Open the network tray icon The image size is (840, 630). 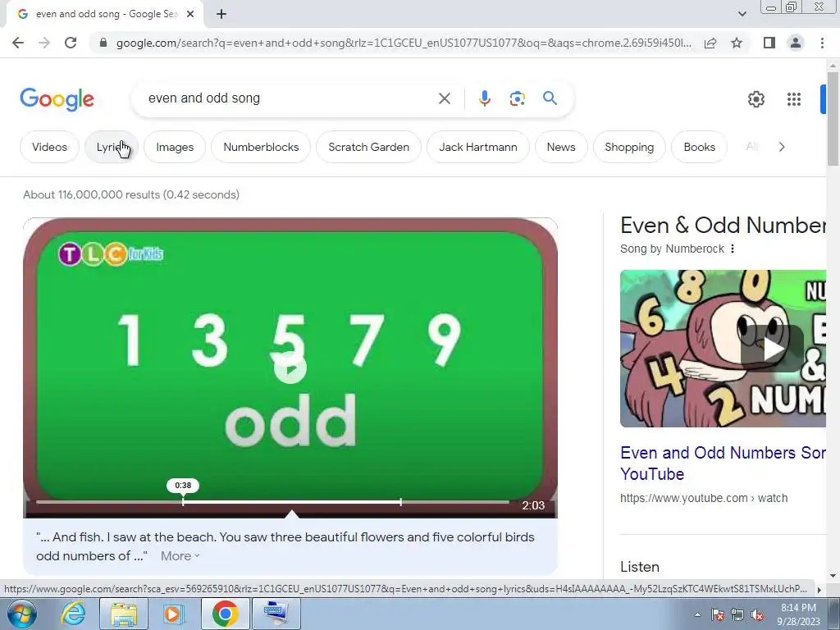(x=737, y=614)
